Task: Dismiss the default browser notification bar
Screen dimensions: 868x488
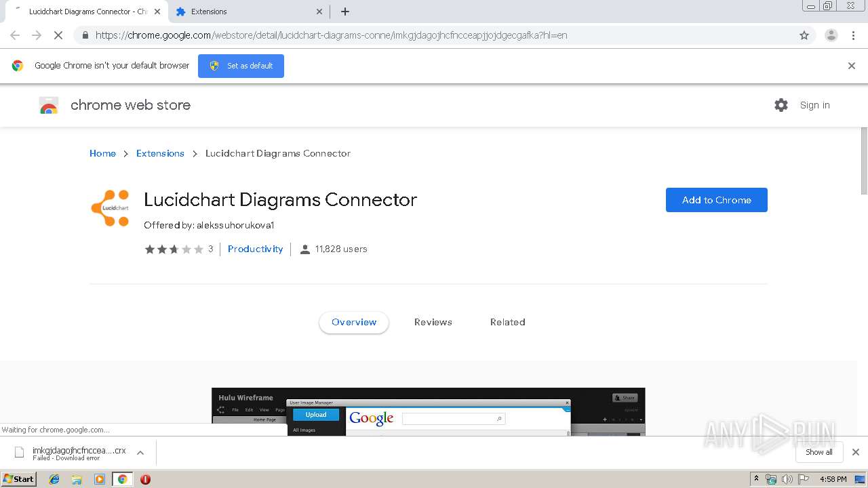Action: coord(852,66)
